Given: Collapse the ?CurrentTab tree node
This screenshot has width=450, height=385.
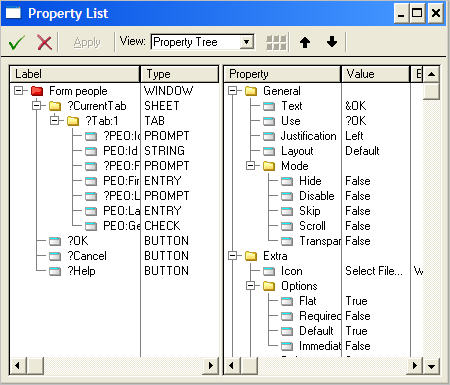Looking at the screenshot, I should (x=37, y=106).
